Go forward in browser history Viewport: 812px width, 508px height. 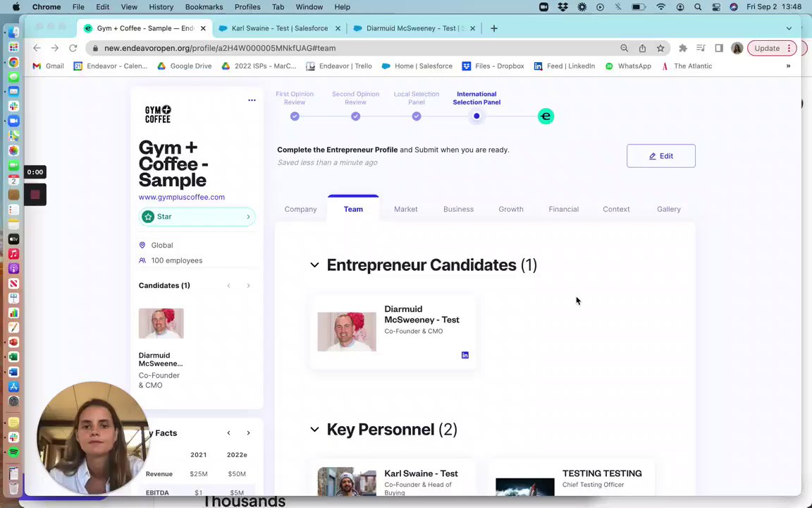tap(55, 48)
